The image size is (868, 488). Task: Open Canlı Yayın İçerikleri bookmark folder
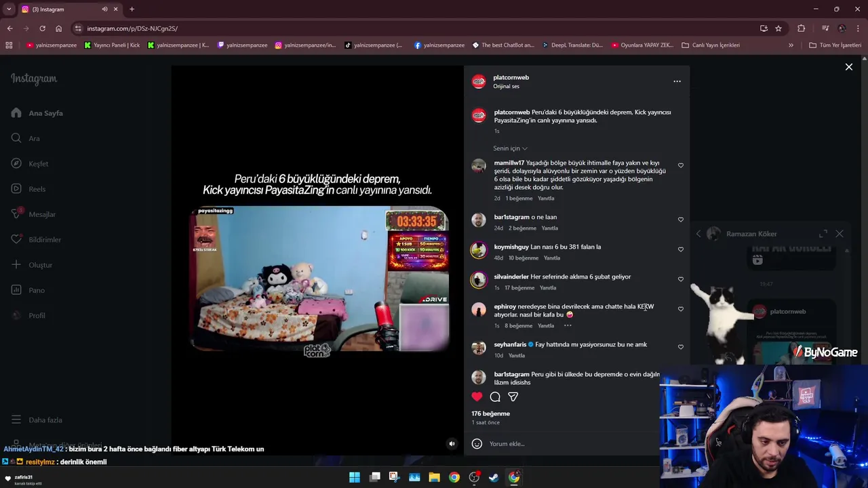point(711,45)
